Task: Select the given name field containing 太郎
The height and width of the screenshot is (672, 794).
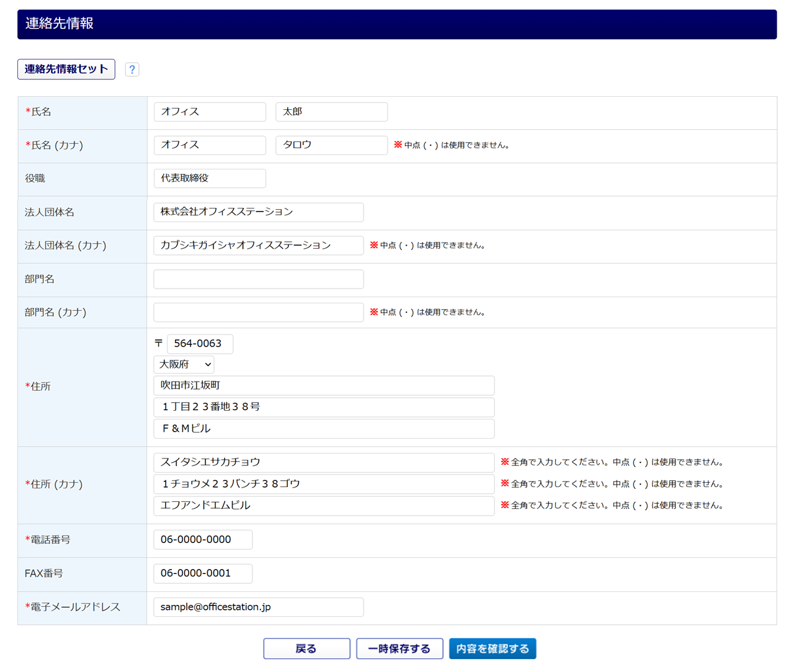Action: [x=331, y=112]
